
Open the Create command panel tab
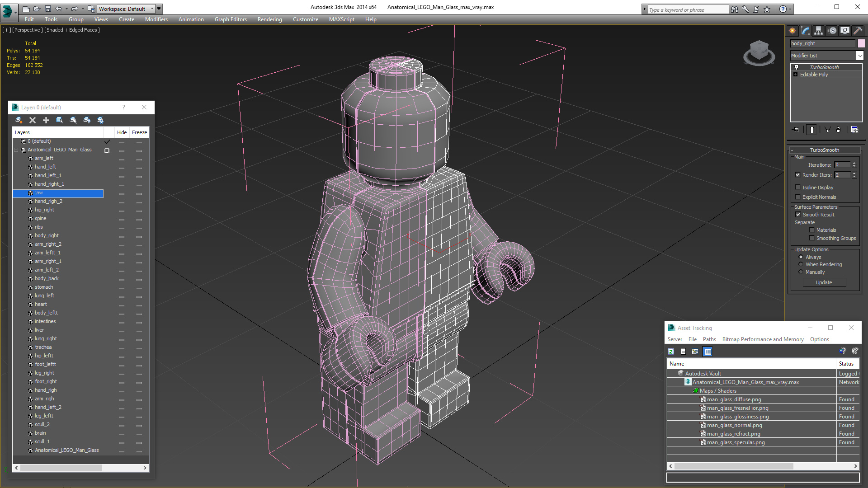[x=793, y=31]
